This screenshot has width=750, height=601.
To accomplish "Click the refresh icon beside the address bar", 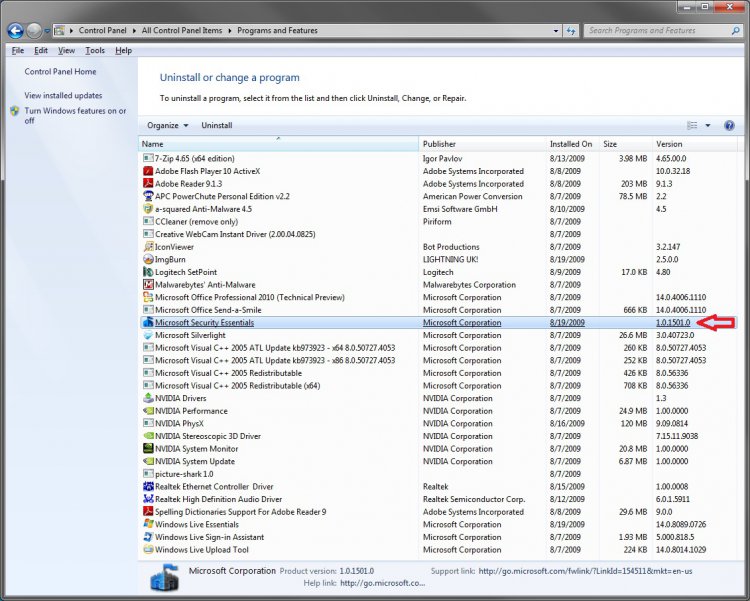I will [x=571, y=31].
